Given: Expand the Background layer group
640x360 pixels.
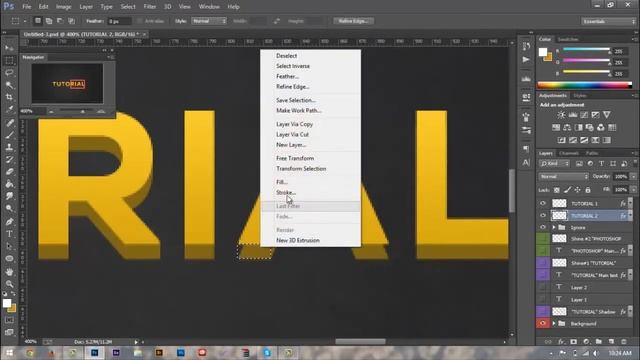Looking at the screenshot, I should click(554, 324).
